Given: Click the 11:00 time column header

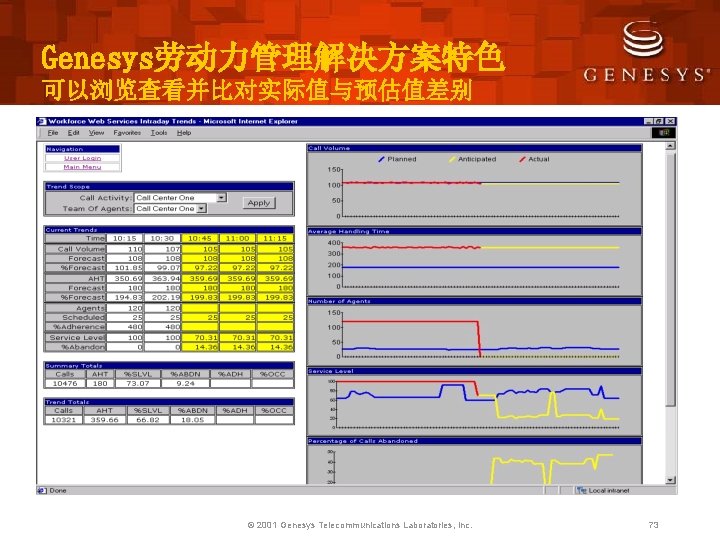Looking at the screenshot, I should (237, 238).
